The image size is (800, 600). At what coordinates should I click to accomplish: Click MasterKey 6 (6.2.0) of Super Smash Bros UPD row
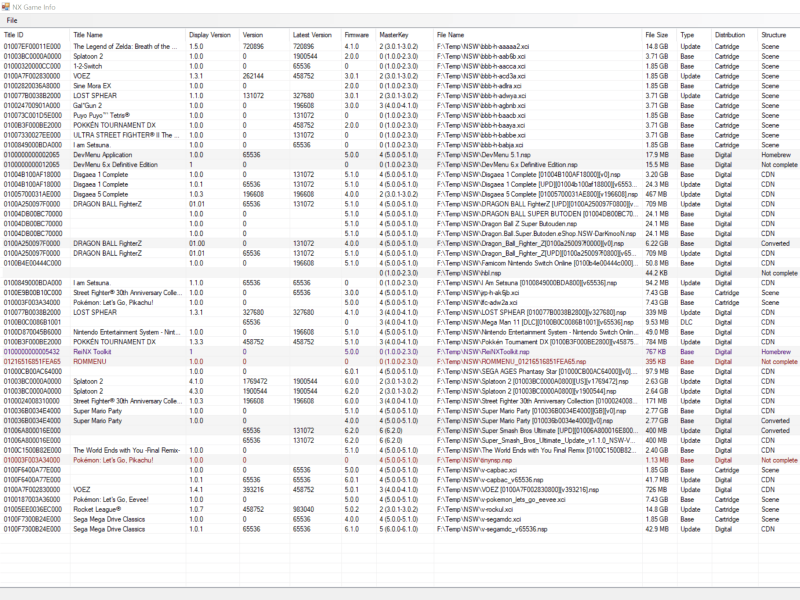click(x=391, y=431)
